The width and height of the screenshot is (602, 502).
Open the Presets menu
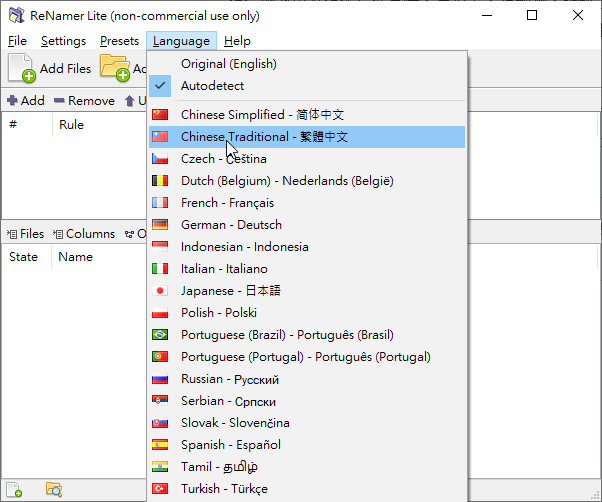tap(119, 41)
